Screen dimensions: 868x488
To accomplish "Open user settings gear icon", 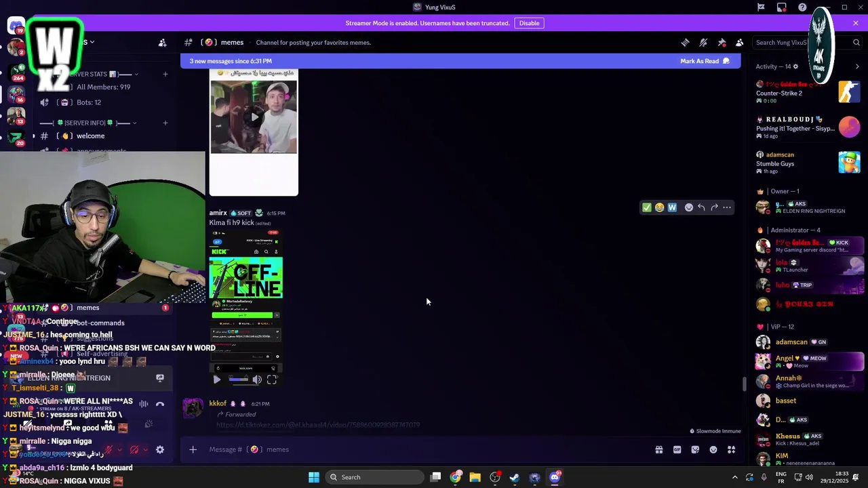I will click(160, 449).
